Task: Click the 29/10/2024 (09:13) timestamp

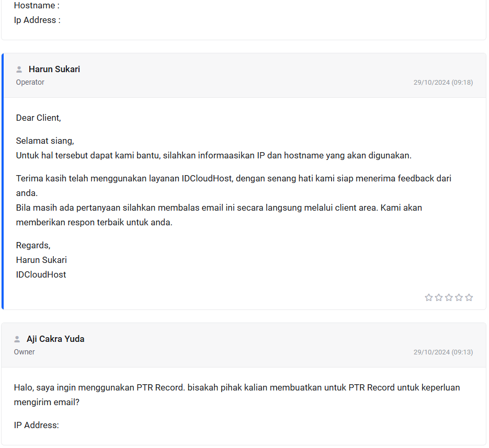Action: (443, 352)
